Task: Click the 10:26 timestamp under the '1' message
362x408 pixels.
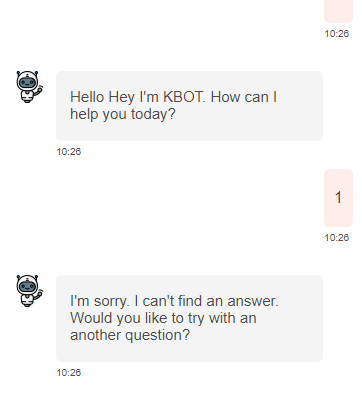Action: tap(337, 238)
